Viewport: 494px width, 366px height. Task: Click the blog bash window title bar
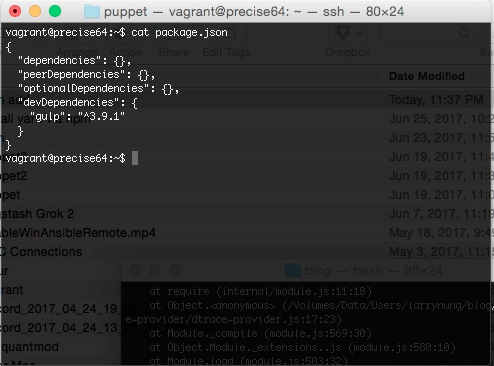point(306,270)
